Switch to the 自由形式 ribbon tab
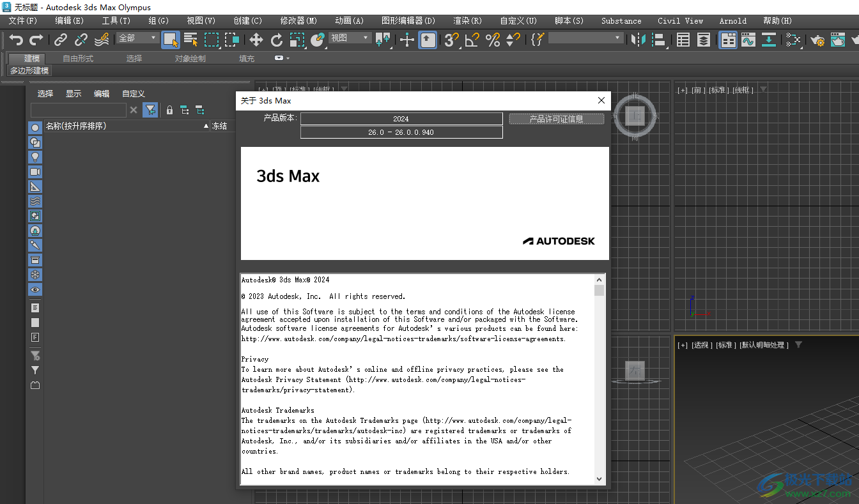The width and height of the screenshot is (859, 504). coord(78,57)
